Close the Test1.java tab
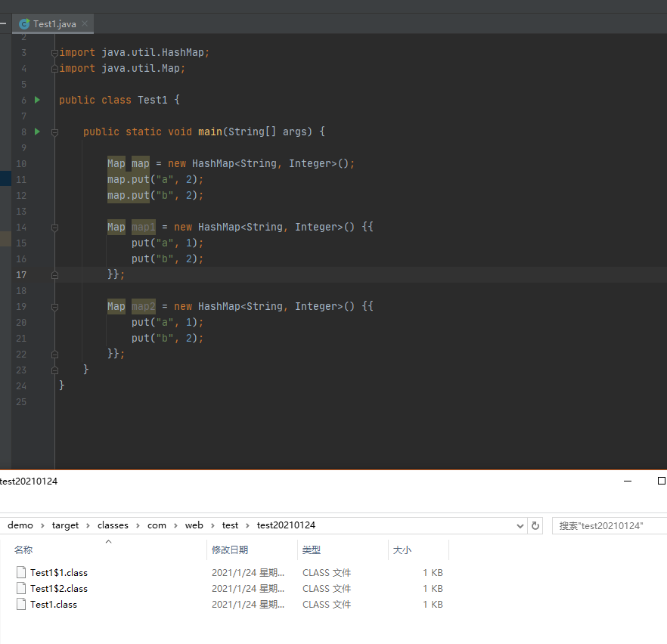Image resolution: width=667 pixels, height=644 pixels. coord(85,23)
